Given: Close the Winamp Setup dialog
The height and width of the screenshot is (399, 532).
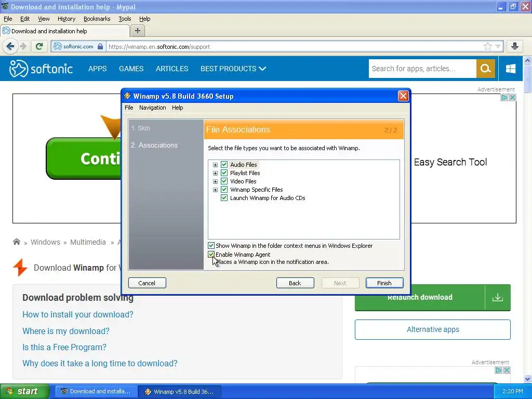Looking at the screenshot, I should pos(403,96).
